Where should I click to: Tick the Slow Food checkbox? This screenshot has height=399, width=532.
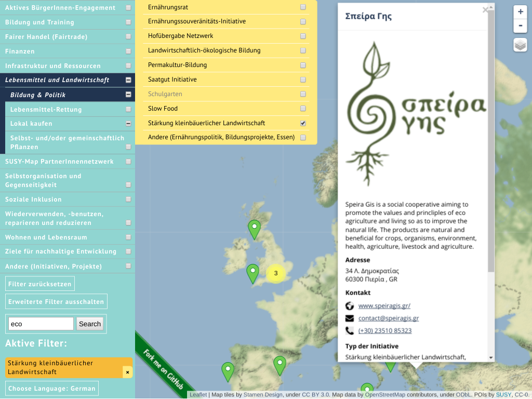click(x=303, y=109)
